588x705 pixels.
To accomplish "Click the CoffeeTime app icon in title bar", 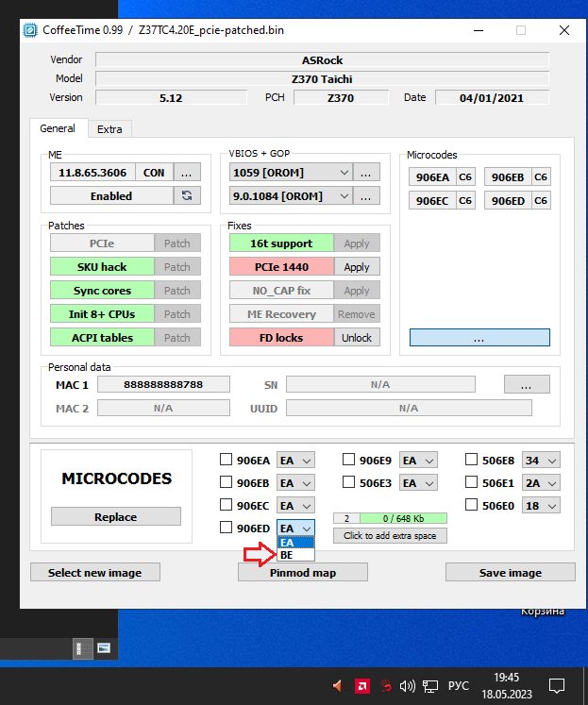I will click(30, 30).
